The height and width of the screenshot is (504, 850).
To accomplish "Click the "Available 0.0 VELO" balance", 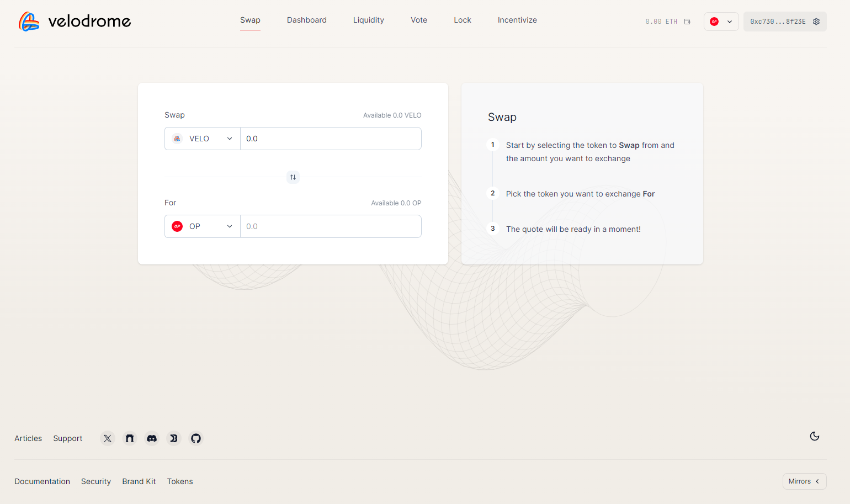I will (392, 115).
